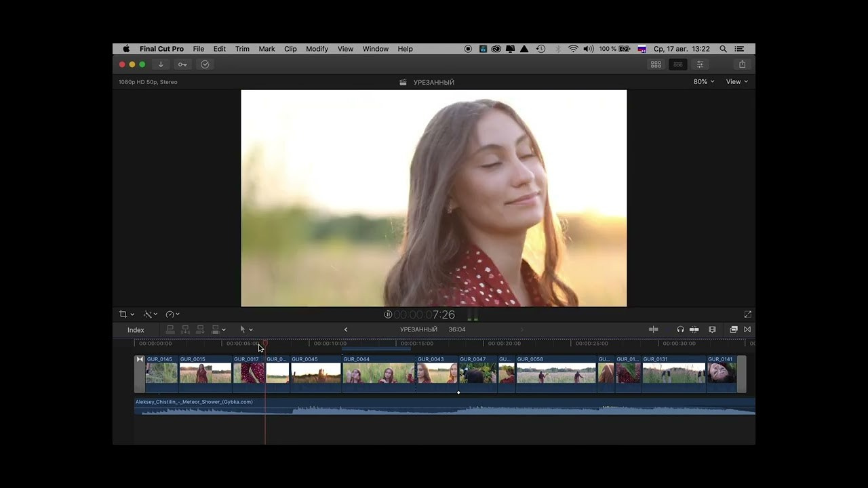Viewport: 868px width, 488px height.
Task: Open the Modify menu
Action: pos(317,49)
